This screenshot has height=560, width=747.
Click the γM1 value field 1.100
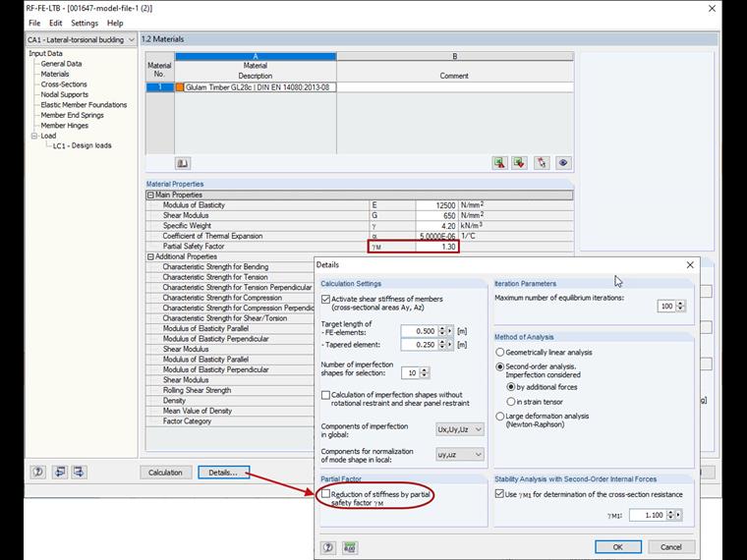coord(648,515)
